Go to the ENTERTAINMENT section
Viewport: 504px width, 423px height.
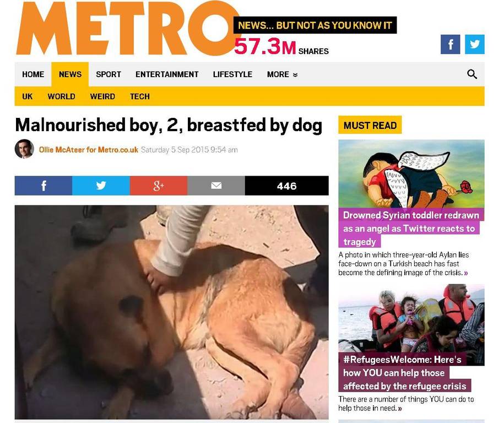tap(167, 74)
